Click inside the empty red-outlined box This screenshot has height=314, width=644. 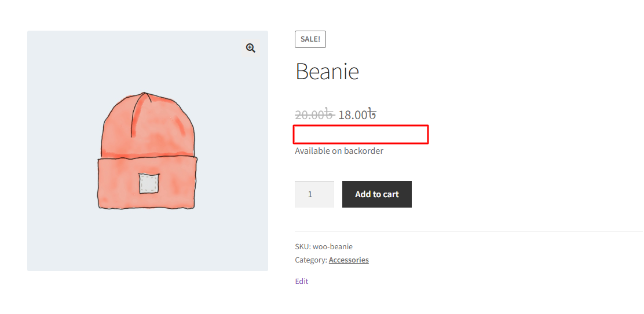(x=361, y=134)
